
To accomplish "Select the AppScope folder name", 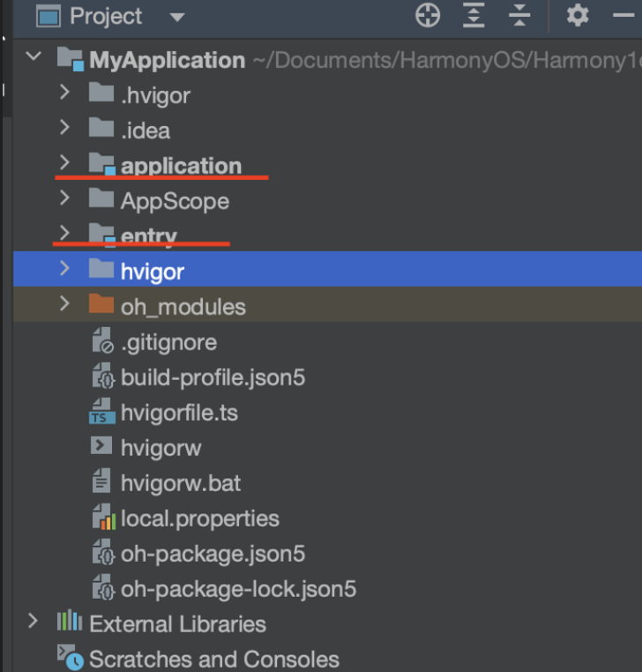I will point(175,201).
